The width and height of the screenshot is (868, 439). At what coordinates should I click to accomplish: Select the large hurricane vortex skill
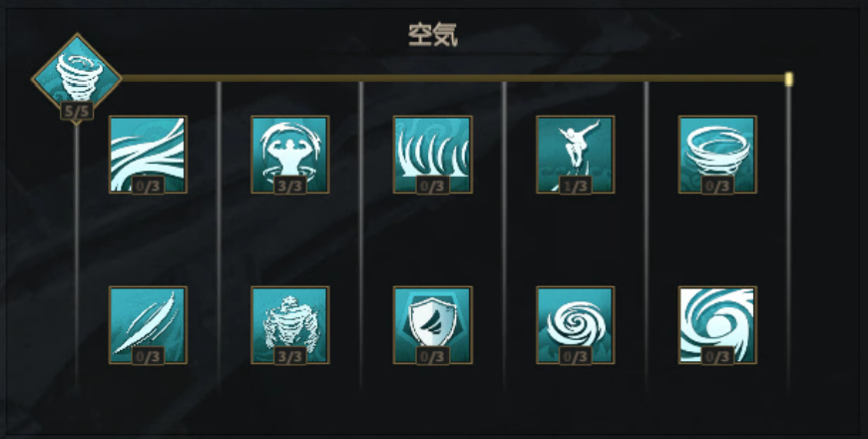pyautogui.click(x=717, y=325)
